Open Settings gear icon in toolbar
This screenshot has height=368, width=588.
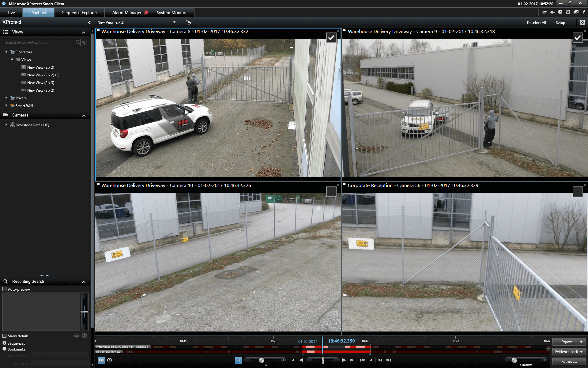(568, 12)
